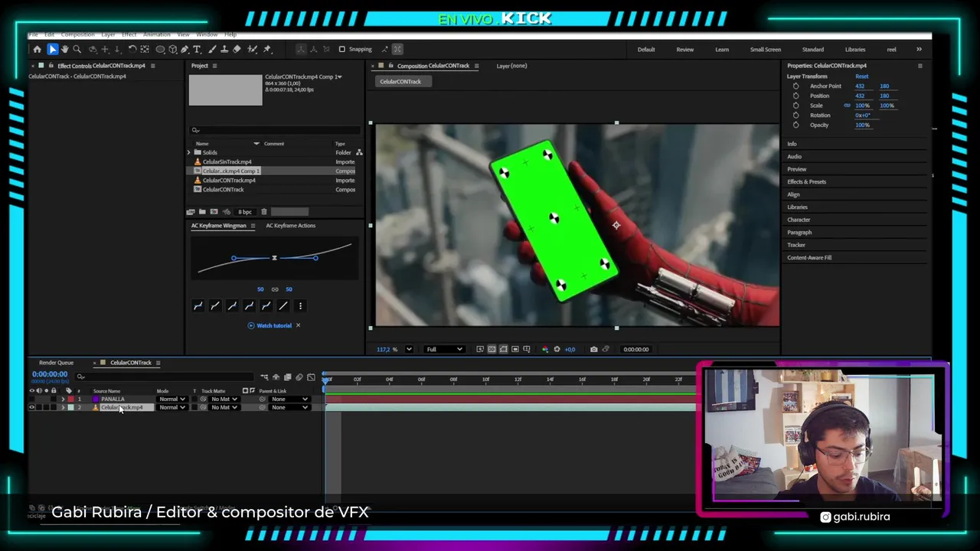Viewport: 980px width, 551px height.
Task: Click the linear easing preset icon in Keyframe Wingman
Action: 283,306
